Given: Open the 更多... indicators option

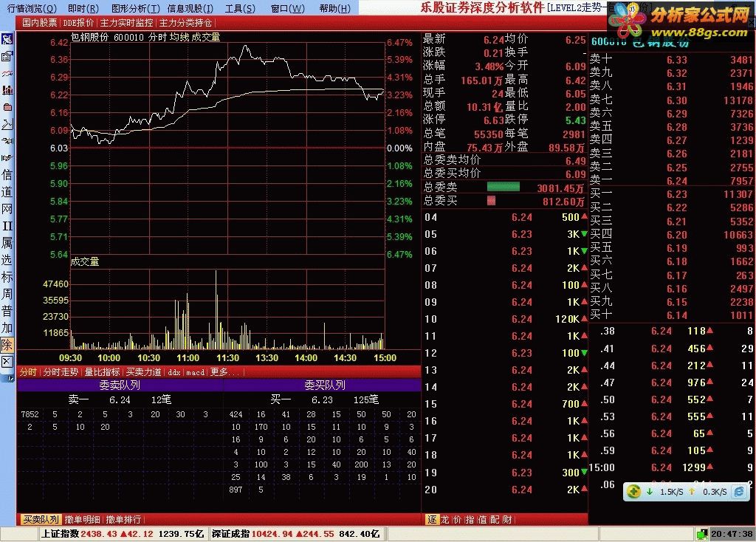Looking at the screenshot, I should (x=224, y=372).
